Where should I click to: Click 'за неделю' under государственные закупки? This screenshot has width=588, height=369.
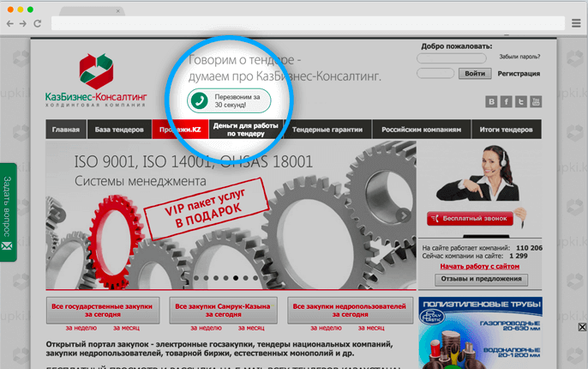81,328
